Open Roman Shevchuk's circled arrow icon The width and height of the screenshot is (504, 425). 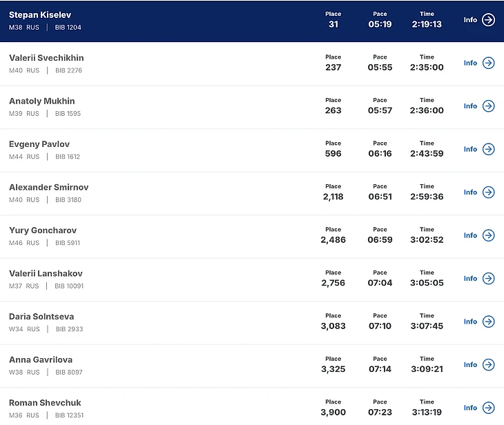coord(488,408)
